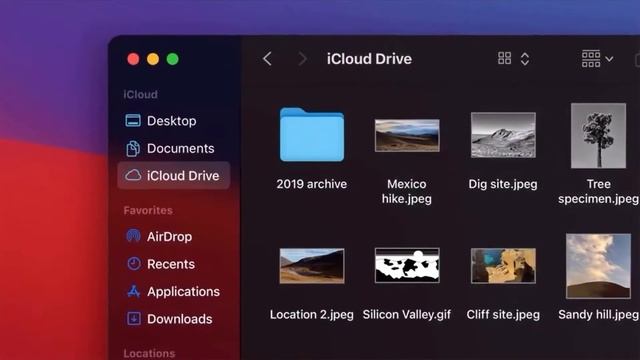Click the 'Mexico hike.jpeg' file name
The image size is (640, 360).
tap(407, 191)
